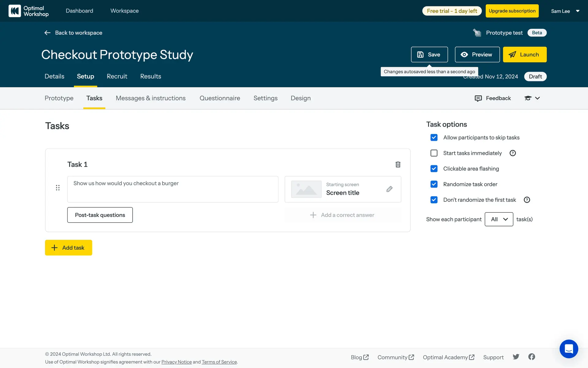Edit starting screen with pencil icon

click(x=389, y=189)
